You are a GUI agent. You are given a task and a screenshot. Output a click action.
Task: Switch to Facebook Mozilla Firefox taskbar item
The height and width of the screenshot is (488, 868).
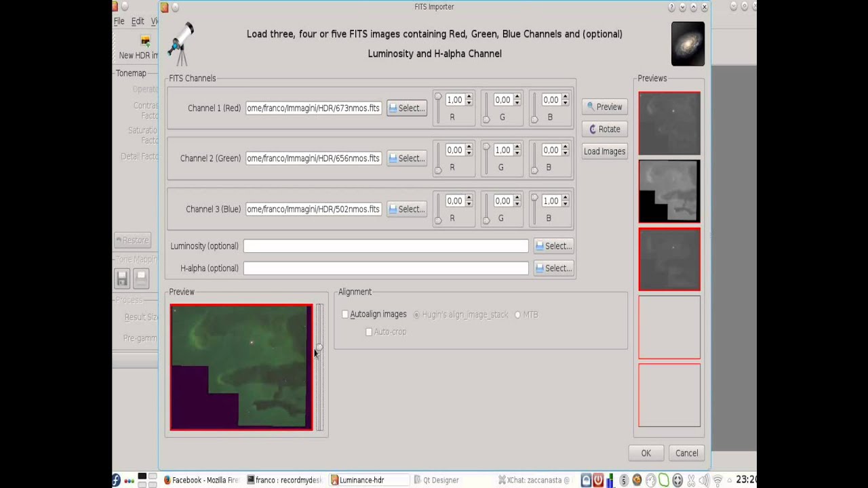pos(202,480)
